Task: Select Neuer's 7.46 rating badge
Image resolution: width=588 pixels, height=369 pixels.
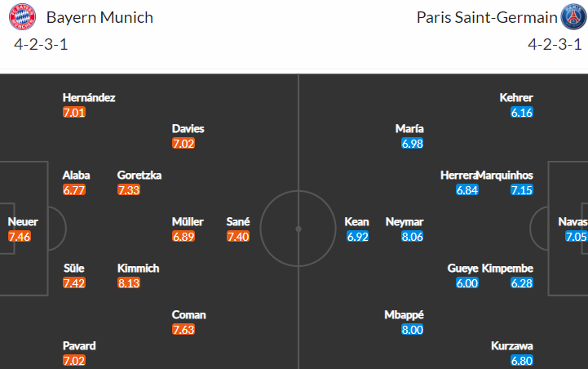Action: coord(20,237)
